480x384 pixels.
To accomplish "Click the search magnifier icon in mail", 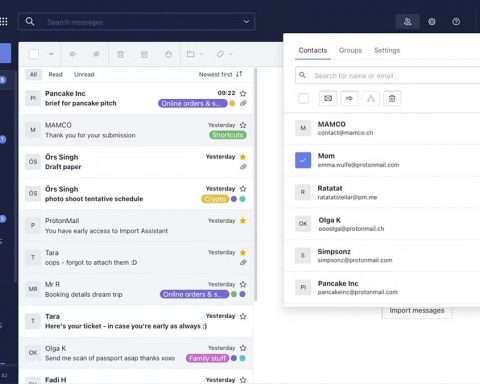I will tap(30, 22).
